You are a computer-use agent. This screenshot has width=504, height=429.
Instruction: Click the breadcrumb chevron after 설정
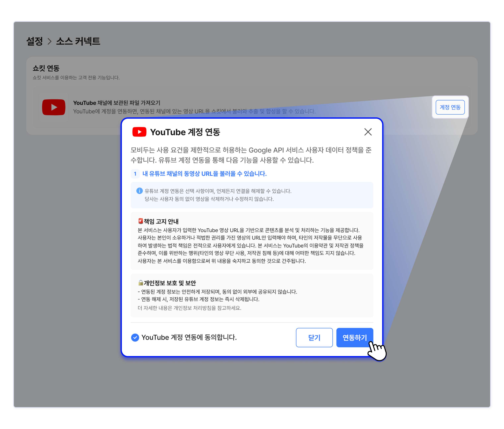(x=50, y=41)
